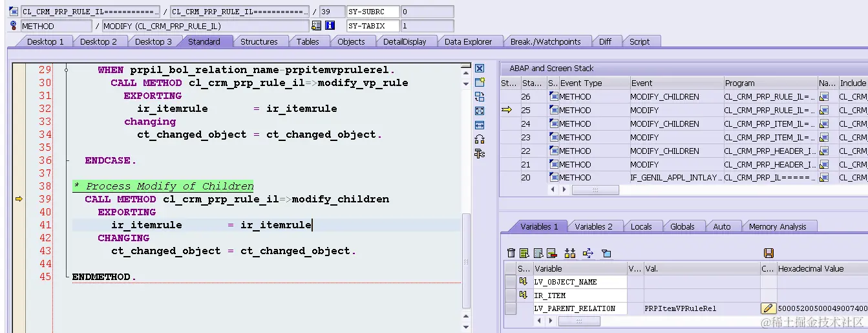The height and width of the screenshot is (333, 868).
Task: Click the icon left of the blue info icon
Action: (x=316, y=26)
